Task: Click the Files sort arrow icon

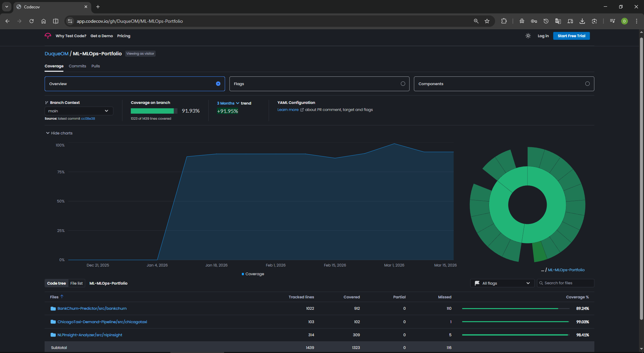Action: (x=62, y=297)
